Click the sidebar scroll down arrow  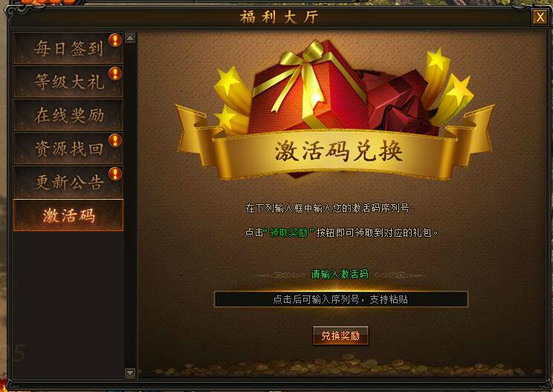(x=130, y=373)
